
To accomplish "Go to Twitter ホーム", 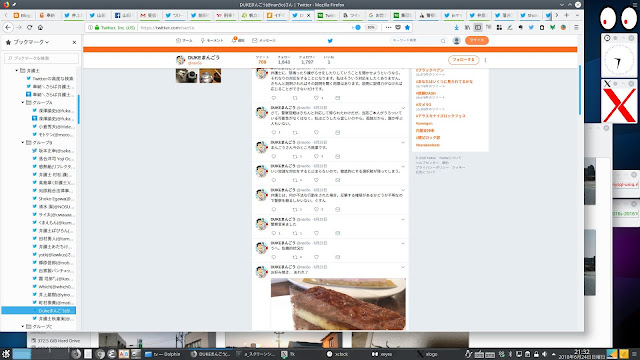I will click(x=184, y=40).
